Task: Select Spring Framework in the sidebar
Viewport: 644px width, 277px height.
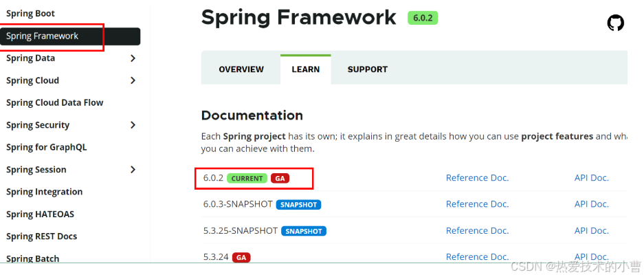Action: click(70, 36)
